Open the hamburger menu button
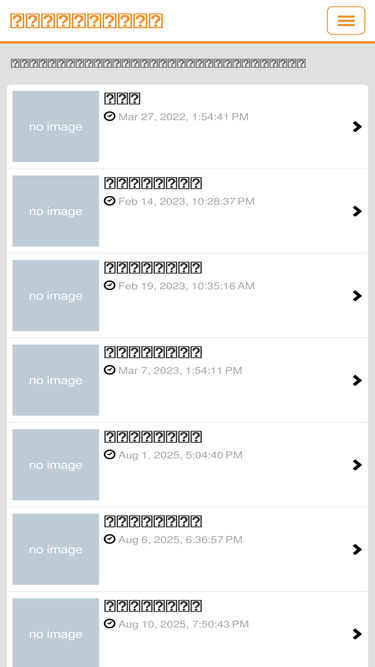This screenshot has width=375, height=667. (346, 20)
